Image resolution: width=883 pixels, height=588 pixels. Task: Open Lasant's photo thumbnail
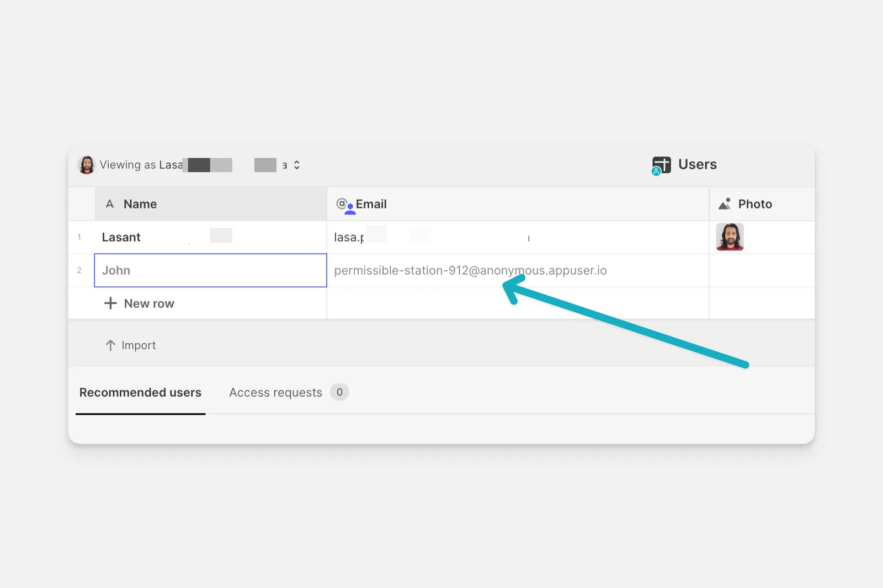click(x=730, y=237)
